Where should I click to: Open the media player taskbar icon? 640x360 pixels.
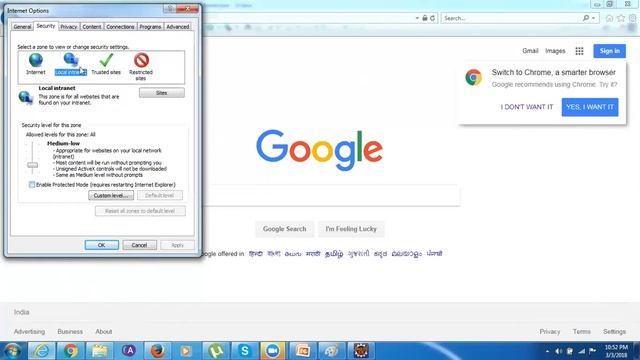click(x=186, y=351)
